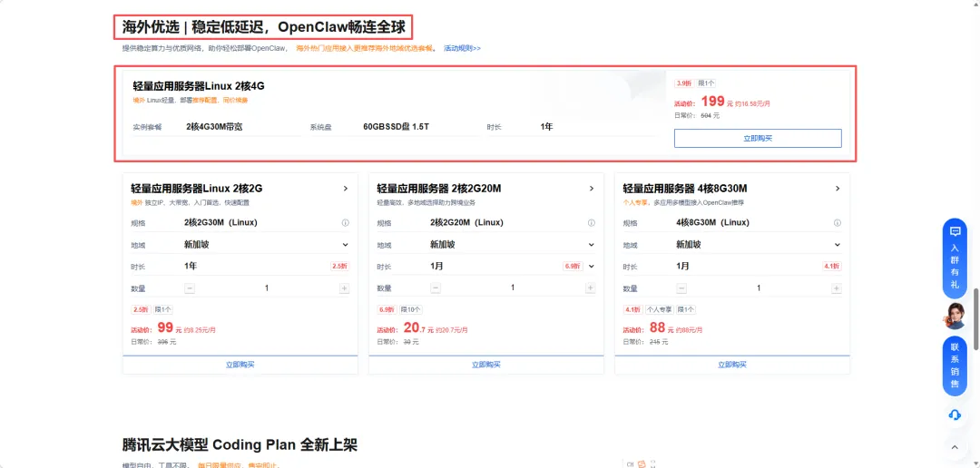
Task: Open the 活动规则>> link
Action: [462, 48]
